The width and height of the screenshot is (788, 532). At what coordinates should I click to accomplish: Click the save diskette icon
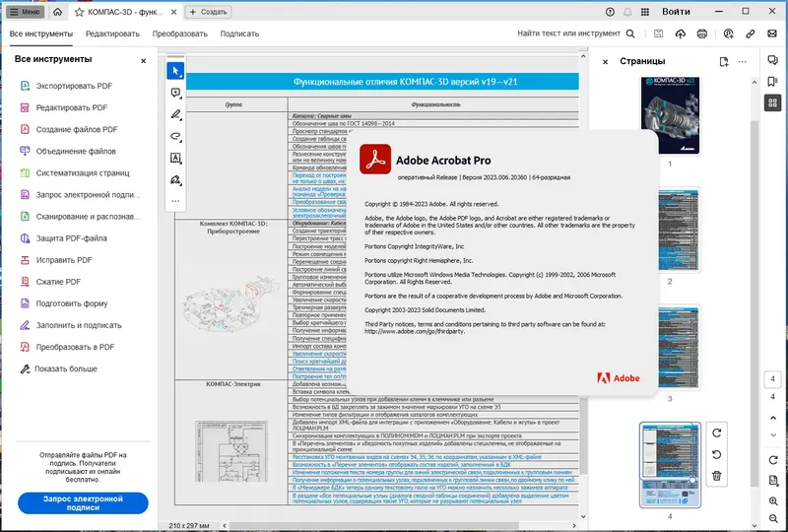click(x=658, y=33)
